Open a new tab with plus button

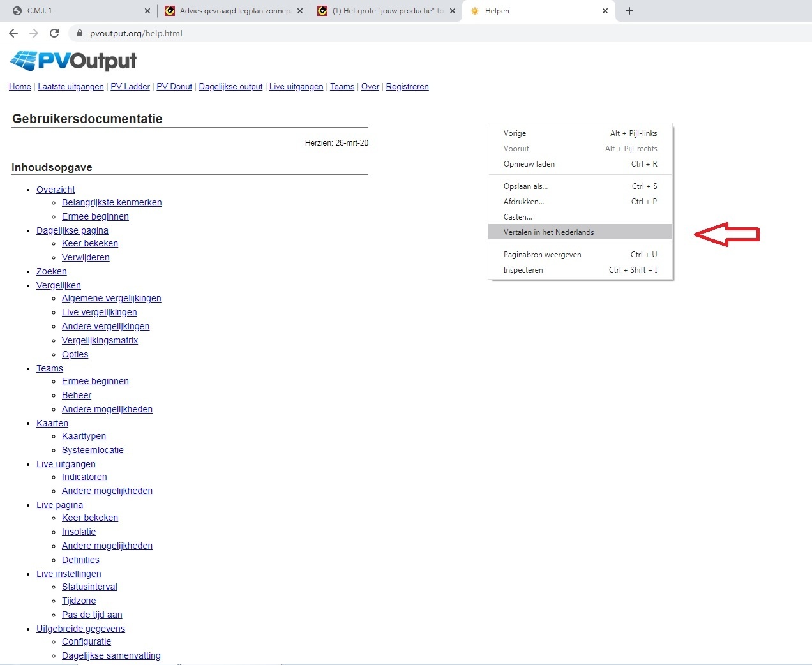pos(629,11)
